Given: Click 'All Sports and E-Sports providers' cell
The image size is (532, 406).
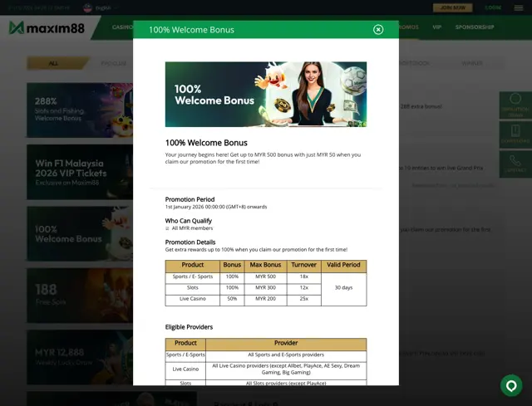Looking at the screenshot, I should [286, 355].
